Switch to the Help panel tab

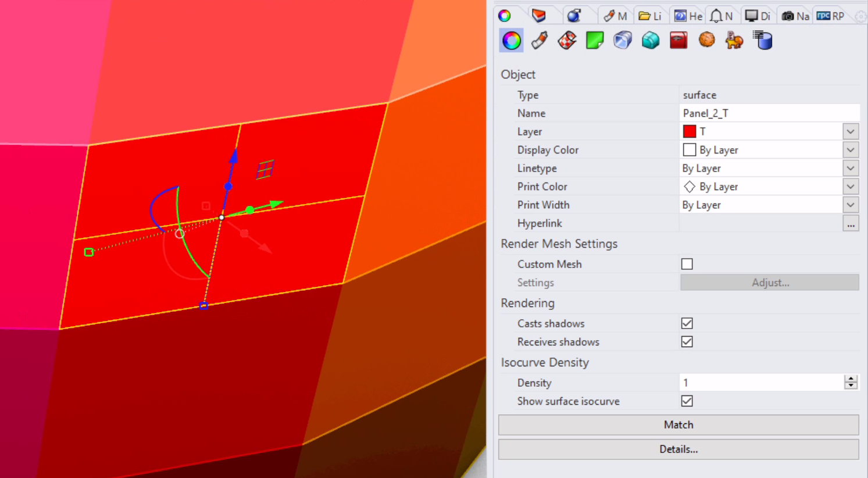click(x=687, y=16)
